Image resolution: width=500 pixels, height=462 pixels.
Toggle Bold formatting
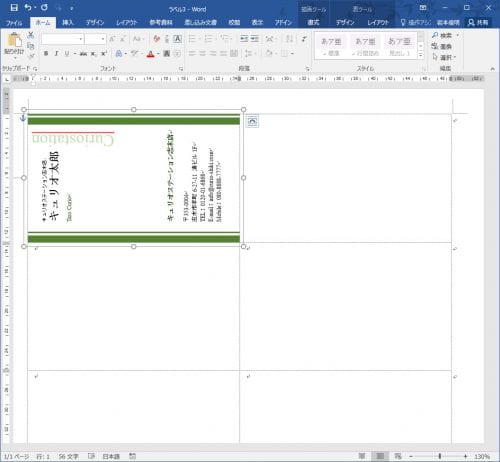(x=46, y=54)
